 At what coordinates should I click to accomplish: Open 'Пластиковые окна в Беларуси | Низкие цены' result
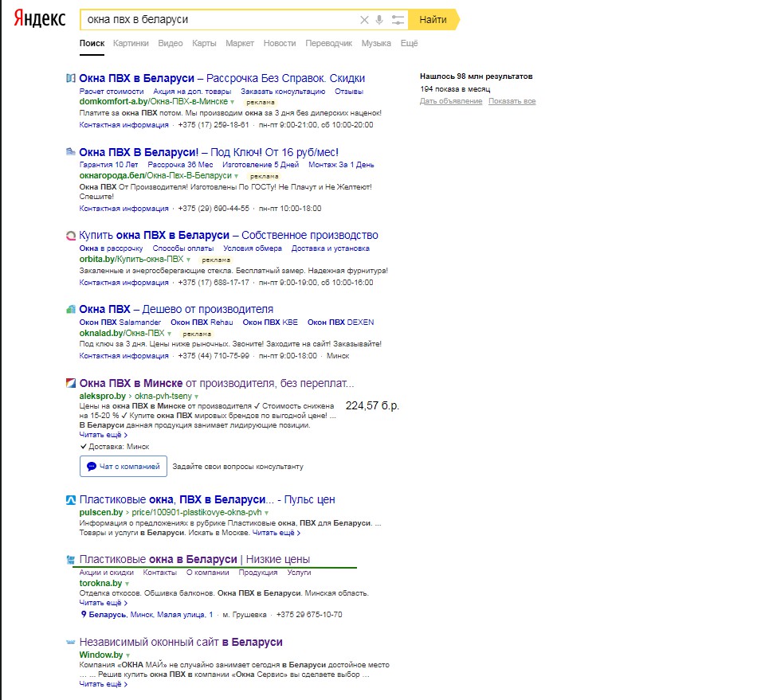[x=194, y=560]
